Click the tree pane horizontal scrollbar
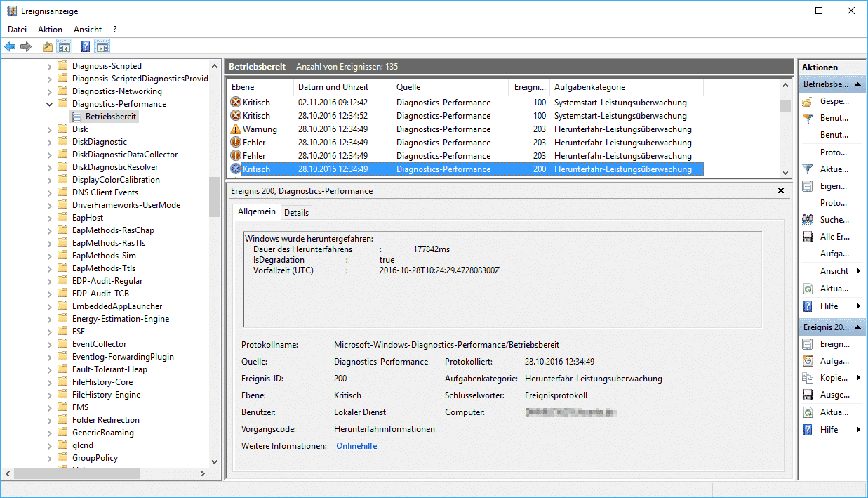Image resolution: width=868 pixels, height=498 pixels. (105, 473)
